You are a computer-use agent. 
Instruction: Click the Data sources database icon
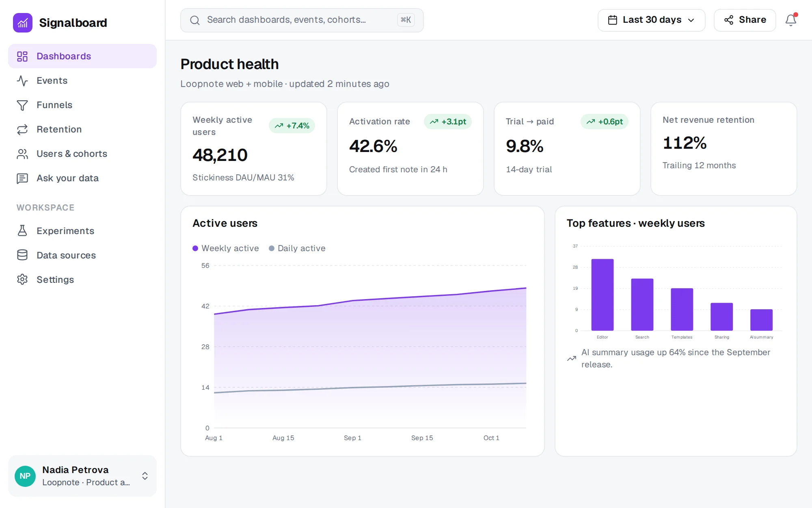pyautogui.click(x=22, y=255)
